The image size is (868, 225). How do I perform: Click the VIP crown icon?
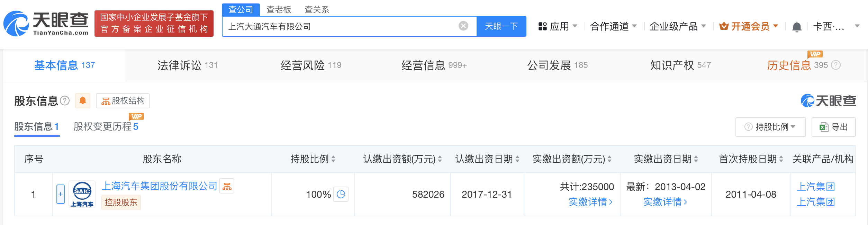724,26
